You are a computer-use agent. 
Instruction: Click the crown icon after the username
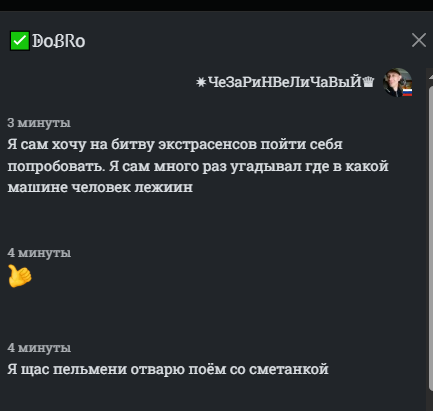coord(368,82)
